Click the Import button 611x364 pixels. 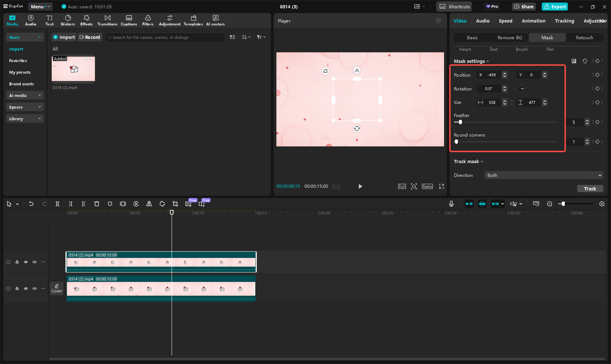64,37
